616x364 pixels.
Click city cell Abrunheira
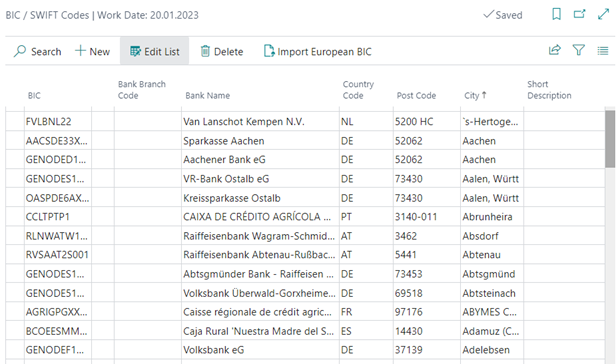tap(492, 217)
